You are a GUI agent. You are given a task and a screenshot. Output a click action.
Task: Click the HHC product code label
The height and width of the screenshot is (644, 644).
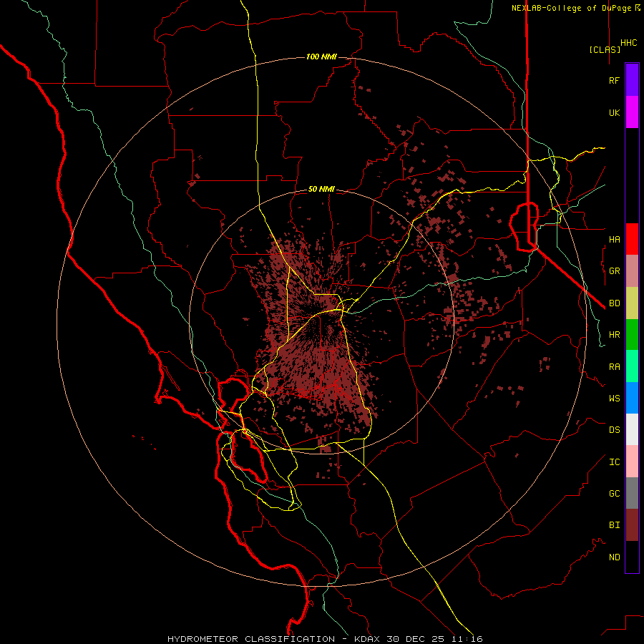point(628,43)
